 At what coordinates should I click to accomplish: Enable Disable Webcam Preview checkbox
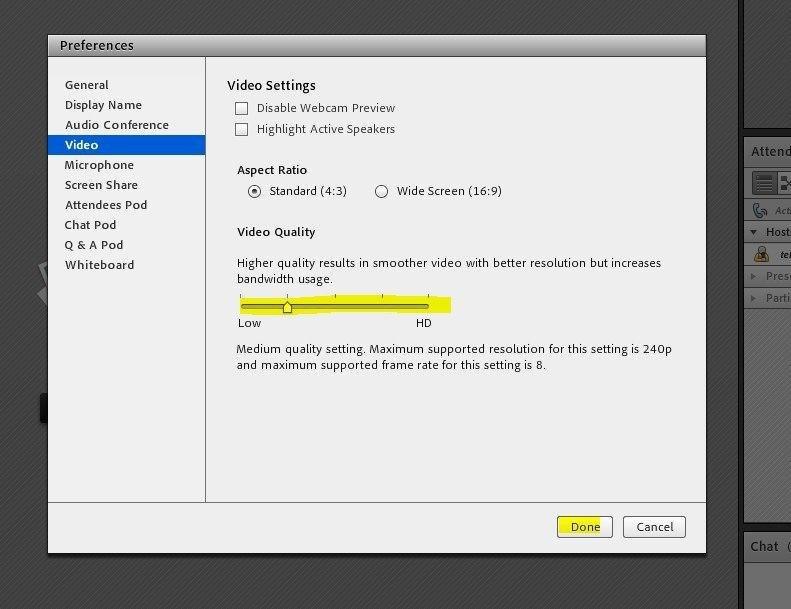(241, 108)
